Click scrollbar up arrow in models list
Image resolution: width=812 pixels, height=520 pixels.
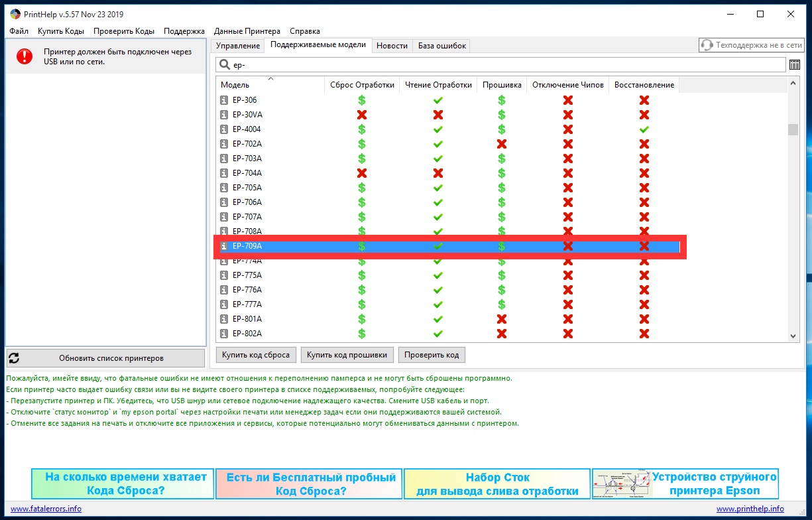point(793,84)
